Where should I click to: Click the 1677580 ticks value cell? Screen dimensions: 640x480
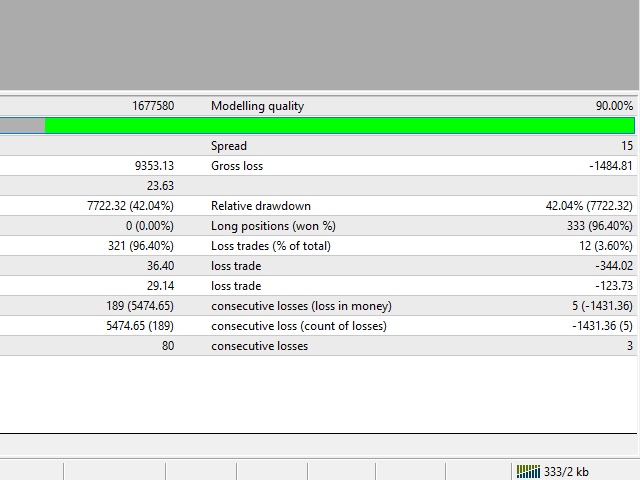tap(152, 106)
